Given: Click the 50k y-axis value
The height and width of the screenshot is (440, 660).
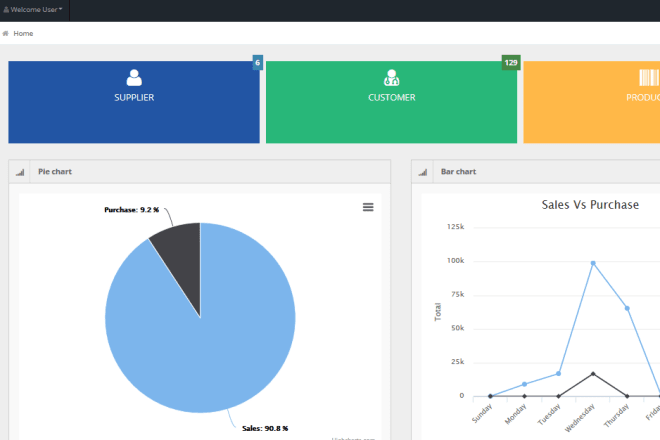Looking at the screenshot, I should coord(458,328).
